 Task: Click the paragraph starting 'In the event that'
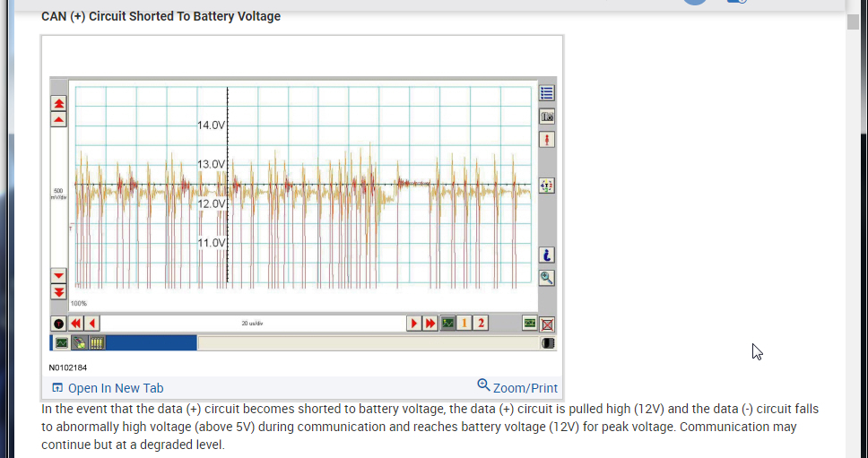pyautogui.click(x=430, y=427)
